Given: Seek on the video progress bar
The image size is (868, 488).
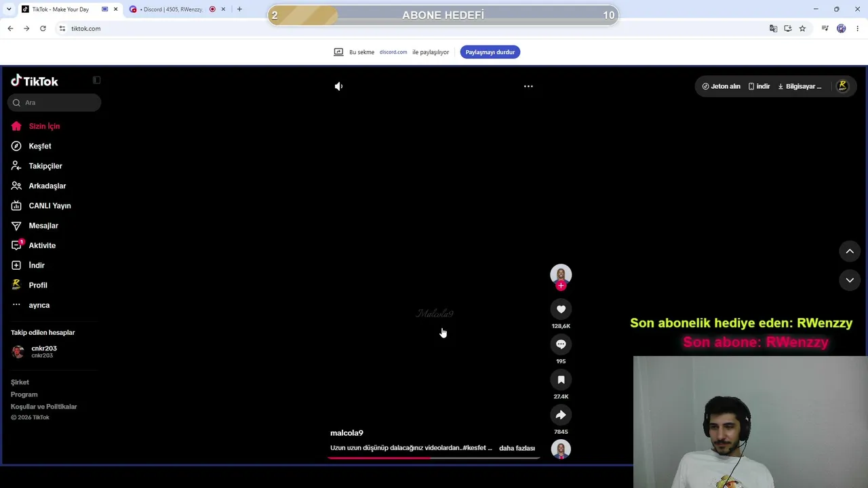Looking at the screenshot, I should tap(434, 457).
